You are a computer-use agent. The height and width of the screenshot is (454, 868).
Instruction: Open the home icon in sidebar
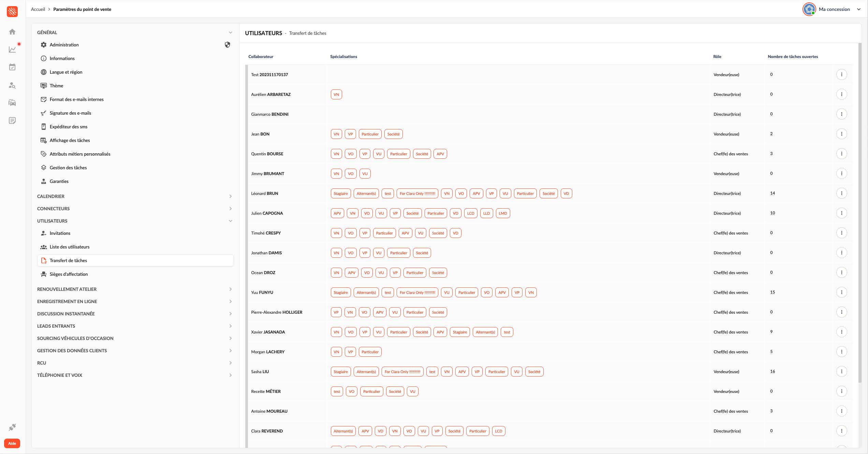(x=12, y=32)
